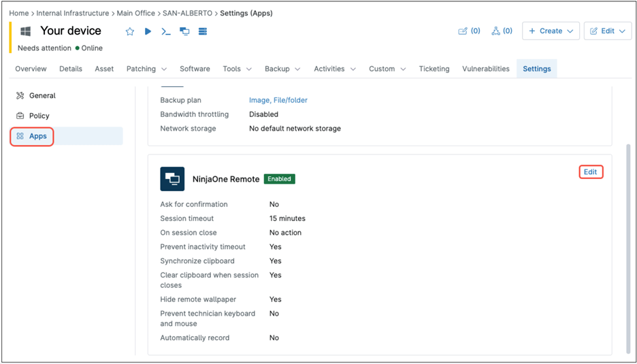Open the Image, File/folder backup plan link
This screenshot has width=637, height=364.
coord(278,100)
